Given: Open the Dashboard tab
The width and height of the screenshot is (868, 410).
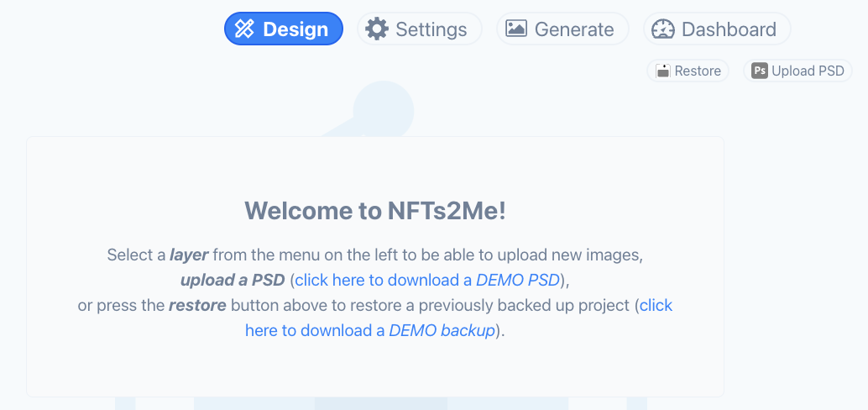Looking at the screenshot, I should click(x=728, y=29).
